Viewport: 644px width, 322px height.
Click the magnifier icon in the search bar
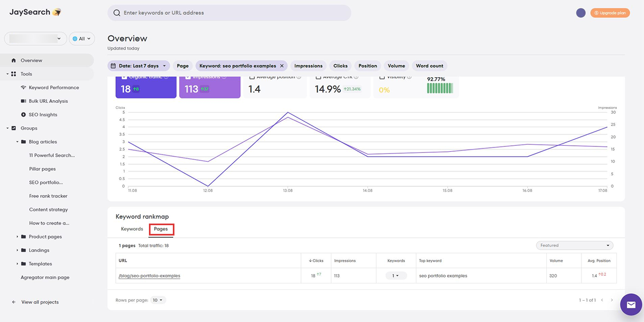117,13
